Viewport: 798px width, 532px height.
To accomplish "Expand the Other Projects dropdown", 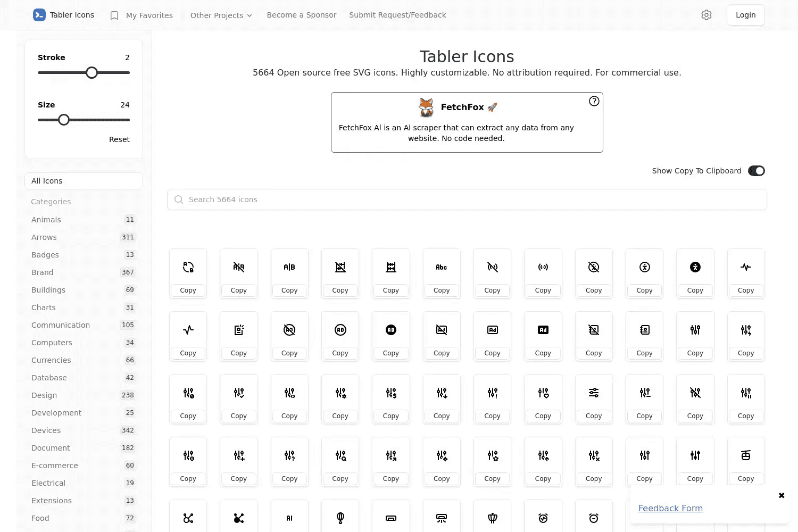I will tap(221, 15).
